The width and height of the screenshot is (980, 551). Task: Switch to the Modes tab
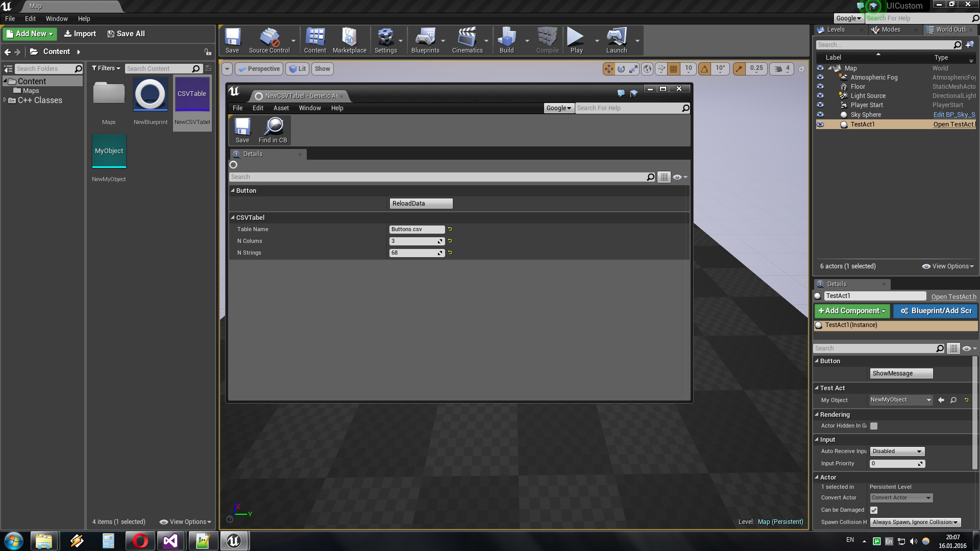(x=891, y=30)
